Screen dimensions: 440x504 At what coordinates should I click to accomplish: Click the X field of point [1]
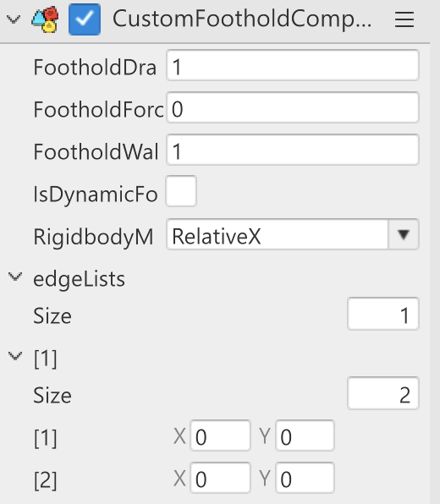tap(220, 436)
